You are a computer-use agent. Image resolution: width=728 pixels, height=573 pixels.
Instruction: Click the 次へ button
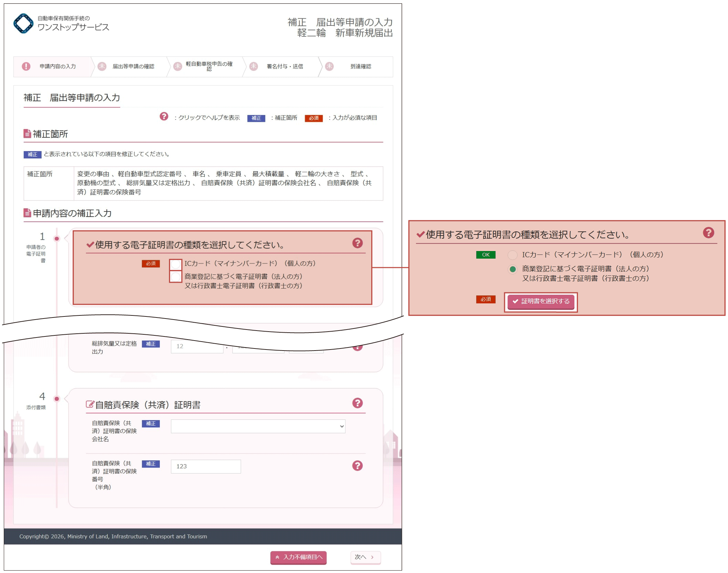[365, 557]
